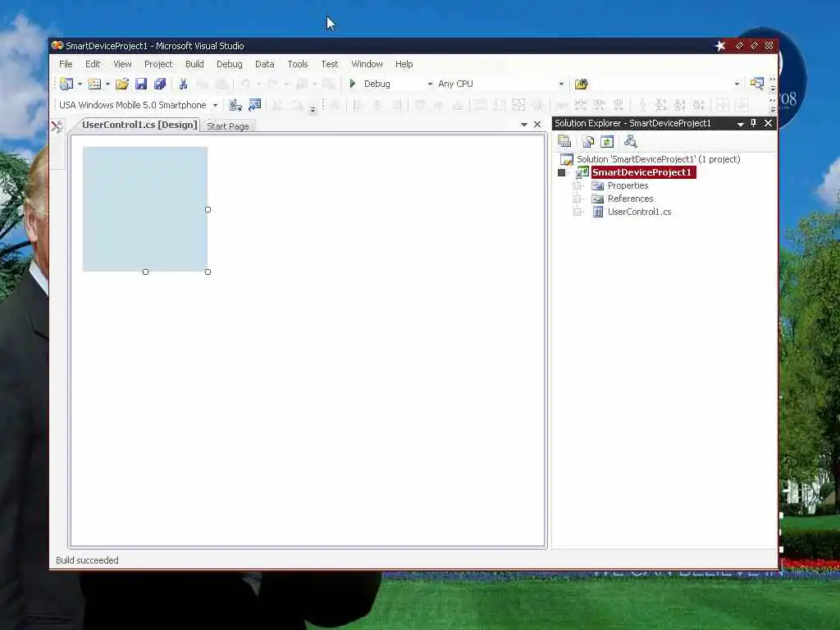Open the empty Find combo box dropdown

click(x=737, y=84)
